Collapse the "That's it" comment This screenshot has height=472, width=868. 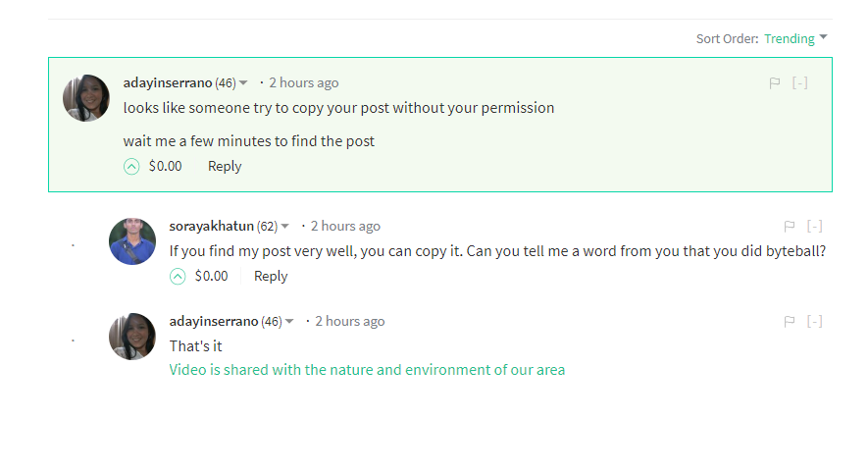point(815,322)
